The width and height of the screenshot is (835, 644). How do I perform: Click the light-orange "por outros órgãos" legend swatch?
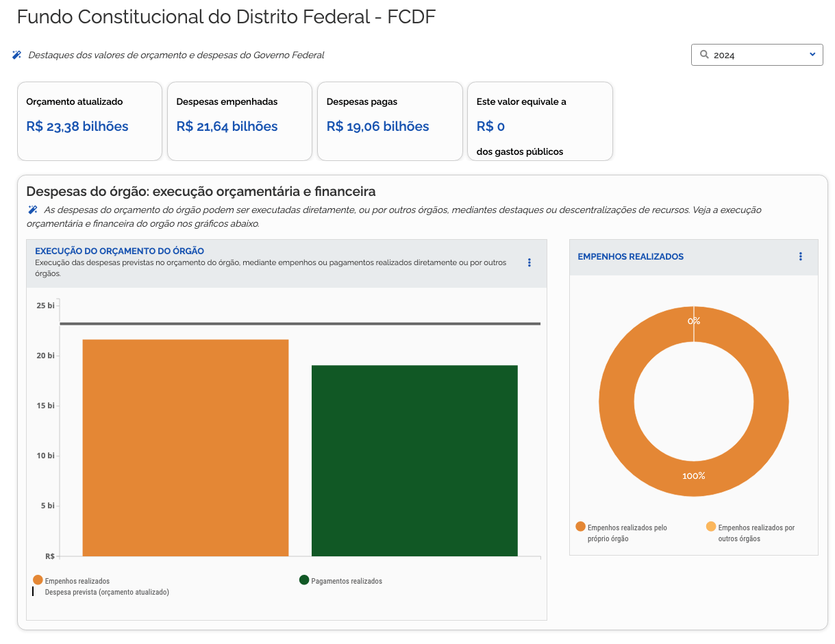coord(711,527)
